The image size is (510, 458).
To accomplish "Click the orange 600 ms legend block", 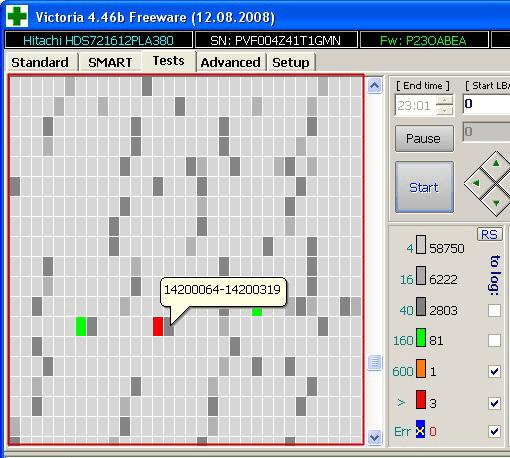I will (421, 369).
